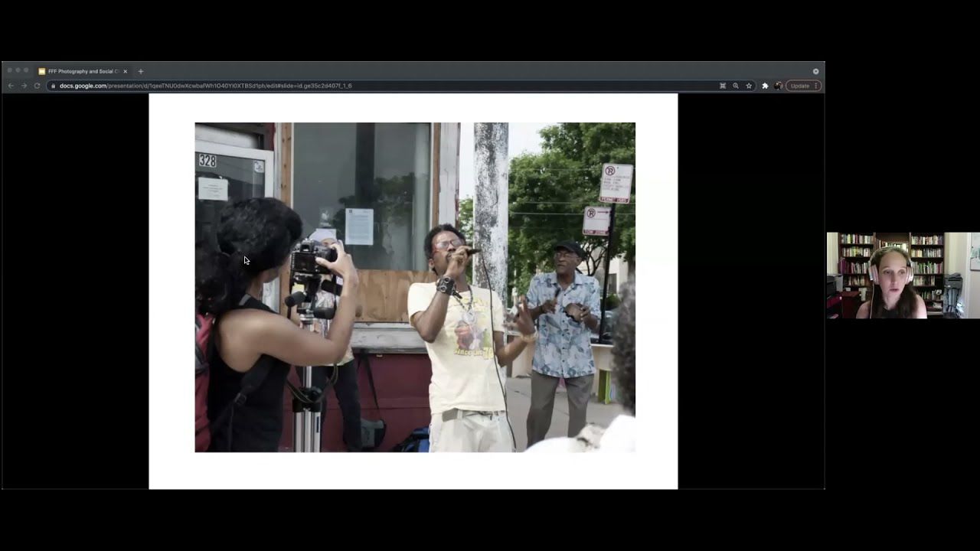Image resolution: width=980 pixels, height=551 pixels.
Task: Click the photo on the slide
Action: 414,287
